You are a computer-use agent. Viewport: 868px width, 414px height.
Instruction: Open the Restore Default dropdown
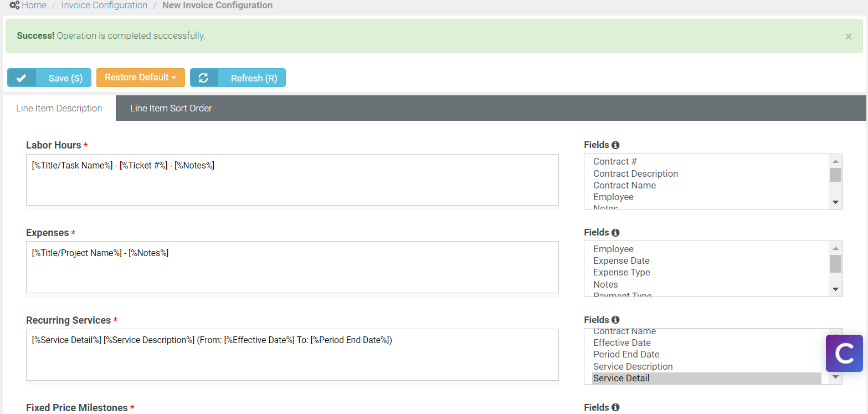(140, 78)
